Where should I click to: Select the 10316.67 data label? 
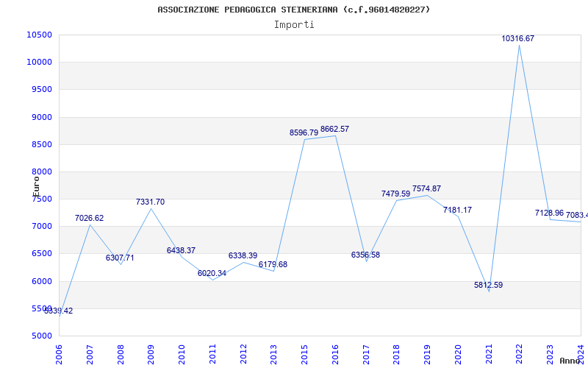tap(517, 38)
